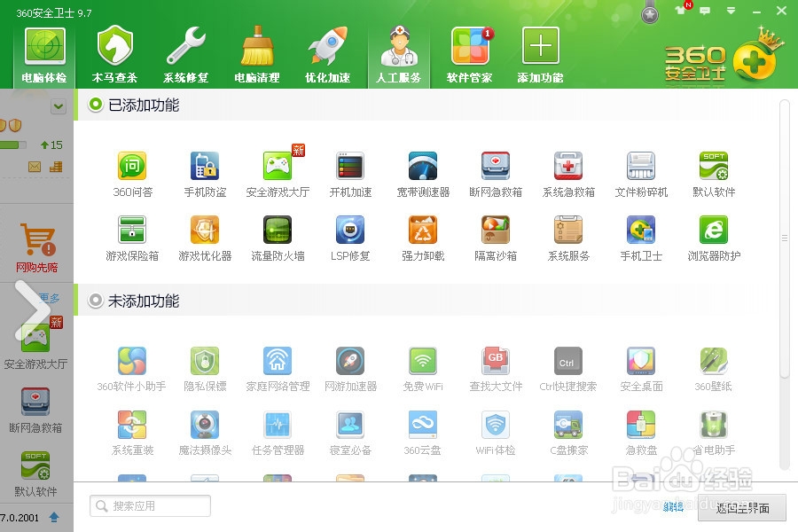The width and height of the screenshot is (798, 532).
Task: Open the 系统急救箱 tool
Action: click(568, 175)
